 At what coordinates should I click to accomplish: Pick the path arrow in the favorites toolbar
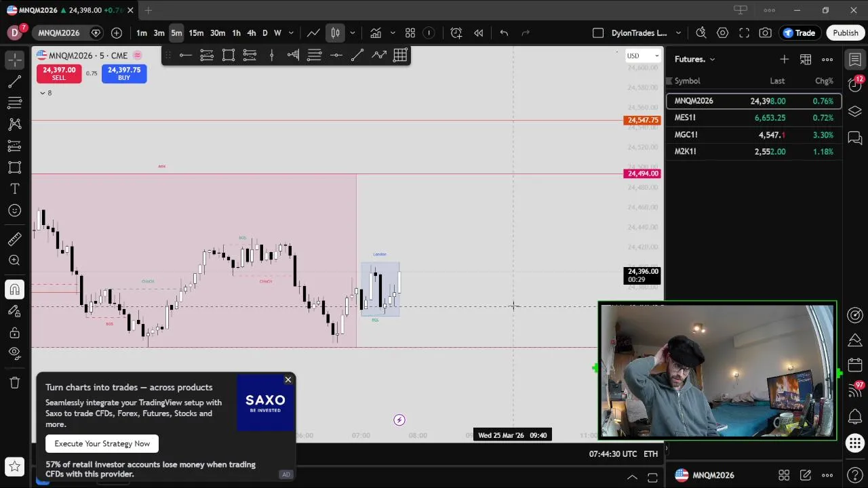(x=379, y=56)
